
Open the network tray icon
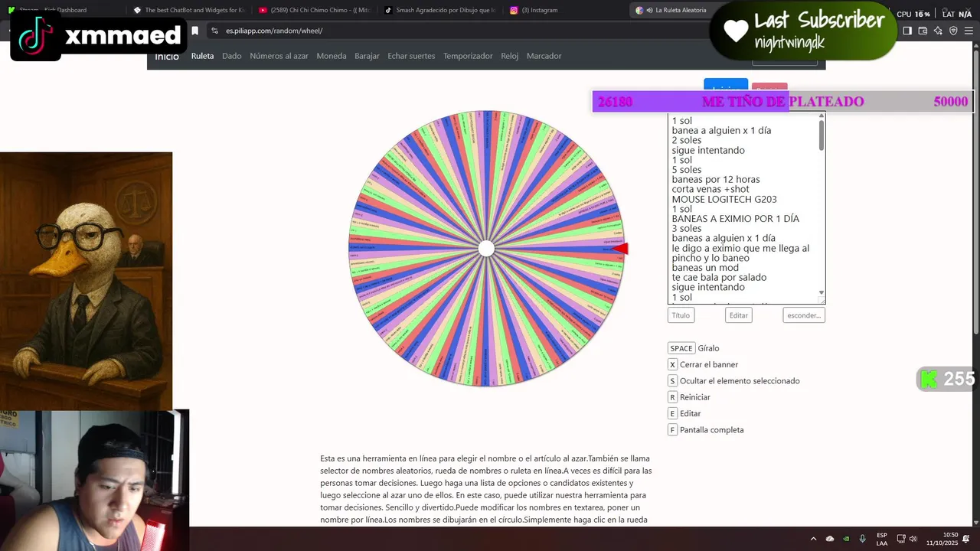[901, 539]
